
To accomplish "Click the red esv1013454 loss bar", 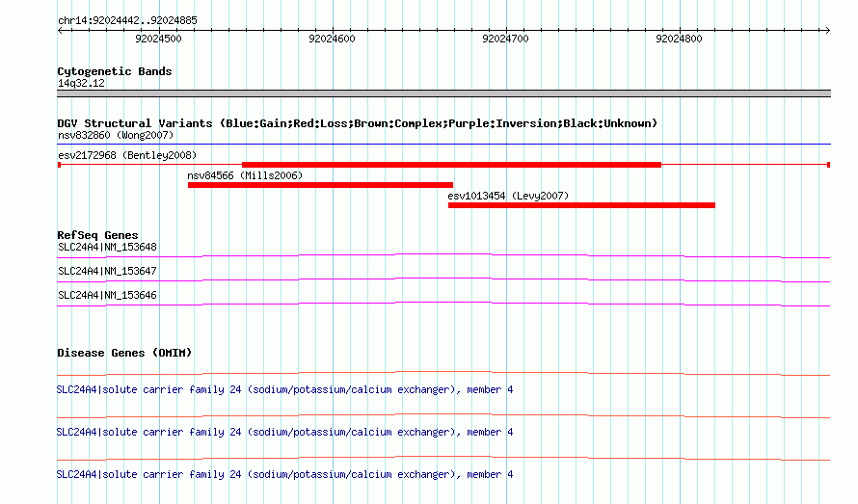I will click(581, 205).
